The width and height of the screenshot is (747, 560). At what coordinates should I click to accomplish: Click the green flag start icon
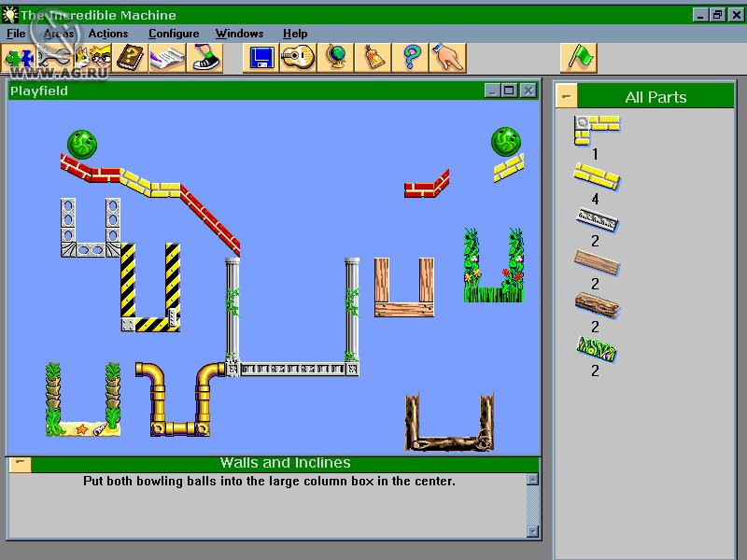pyautogui.click(x=578, y=58)
